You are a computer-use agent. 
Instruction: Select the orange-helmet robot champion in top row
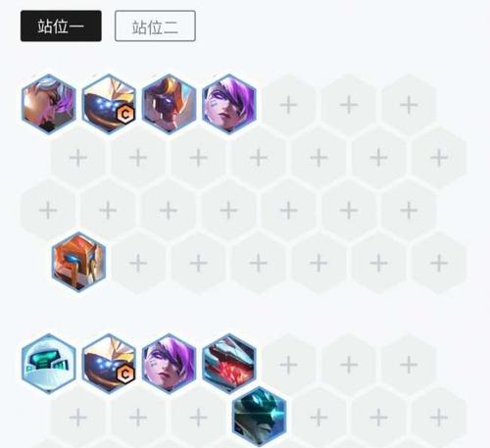[170, 105]
